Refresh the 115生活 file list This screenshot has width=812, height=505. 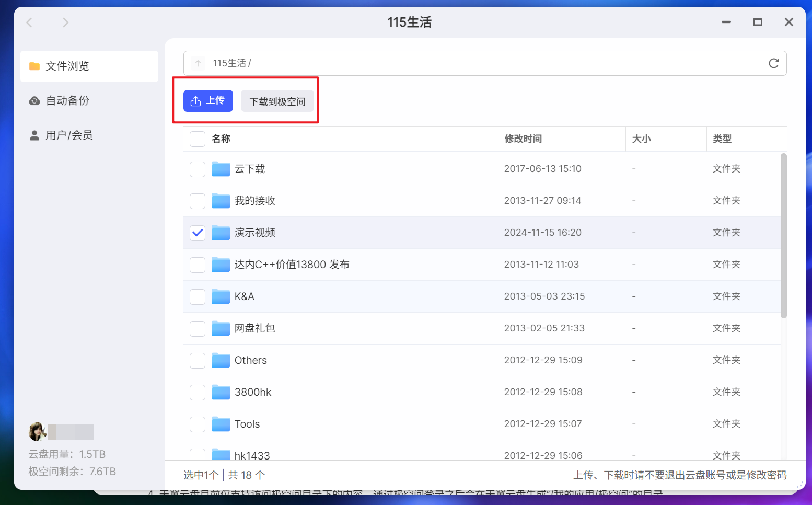click(774, 63)
